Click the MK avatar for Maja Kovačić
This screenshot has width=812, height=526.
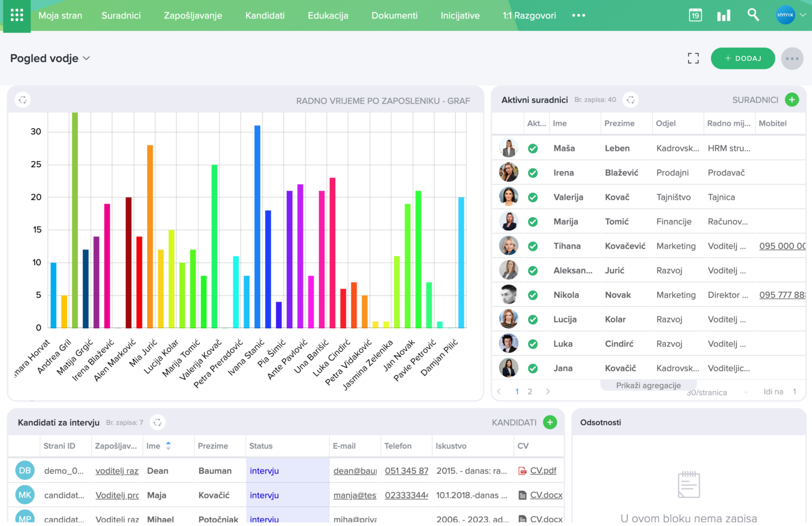tap(25, 495)
